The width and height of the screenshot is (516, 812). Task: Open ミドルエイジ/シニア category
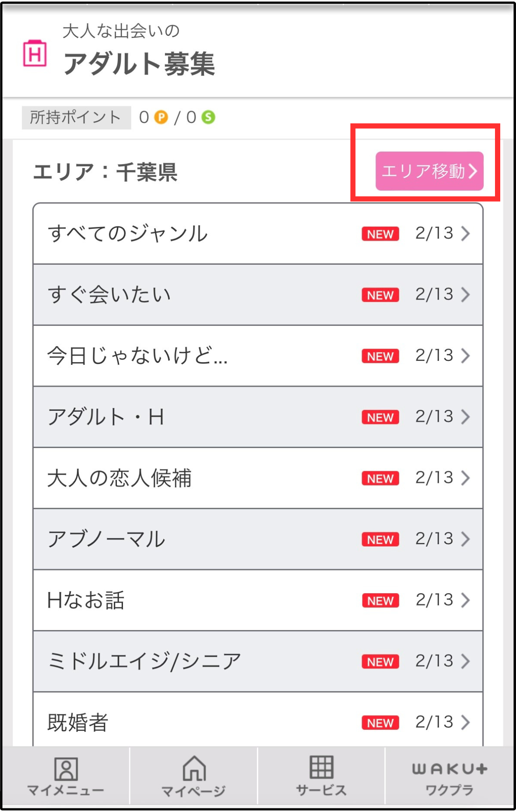(x=144, y=661)
